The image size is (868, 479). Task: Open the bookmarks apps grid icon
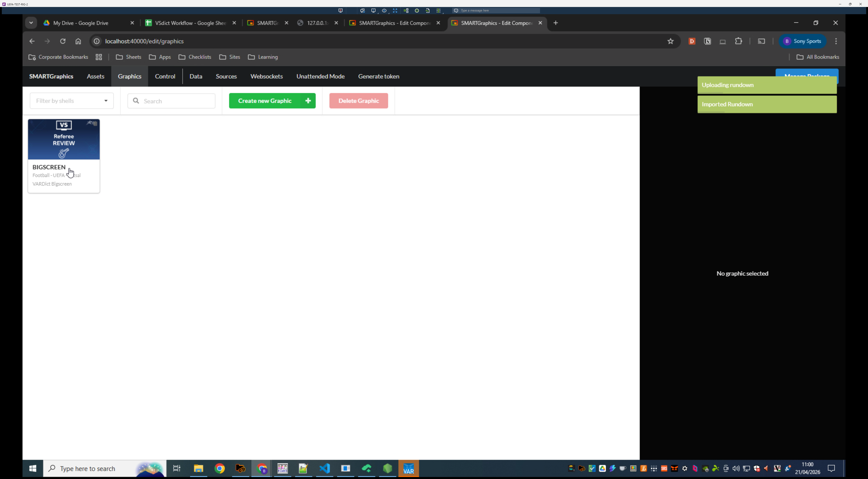tap(99, 57)
